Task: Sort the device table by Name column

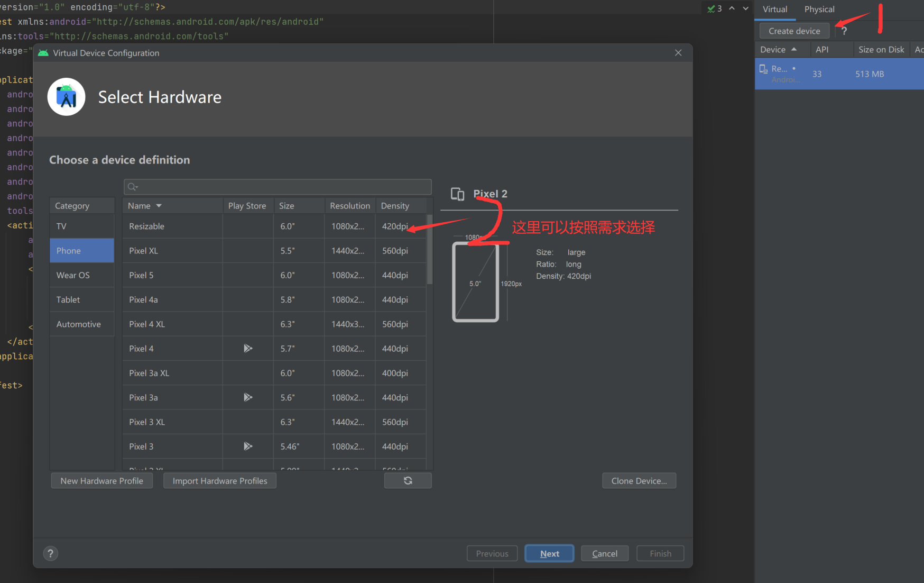Action: coord(172,206)
